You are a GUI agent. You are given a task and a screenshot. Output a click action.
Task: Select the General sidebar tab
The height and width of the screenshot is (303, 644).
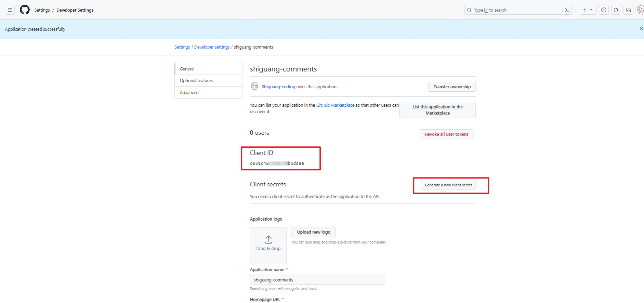pos(208,69)
